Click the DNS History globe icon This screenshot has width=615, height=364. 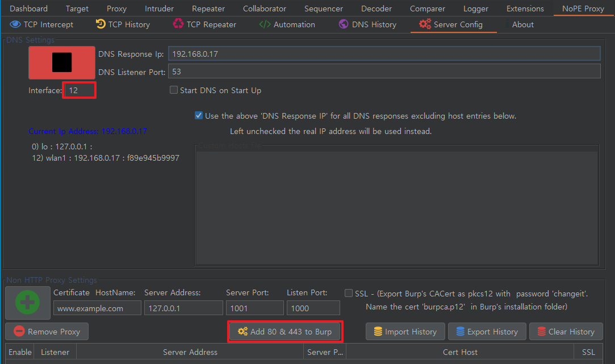(344, 24)
